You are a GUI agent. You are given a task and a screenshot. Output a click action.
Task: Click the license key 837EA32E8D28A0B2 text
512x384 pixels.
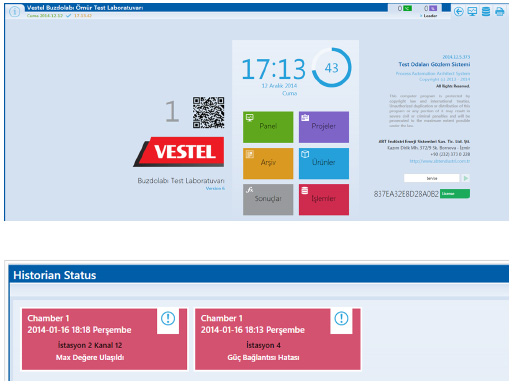point(406,194)
